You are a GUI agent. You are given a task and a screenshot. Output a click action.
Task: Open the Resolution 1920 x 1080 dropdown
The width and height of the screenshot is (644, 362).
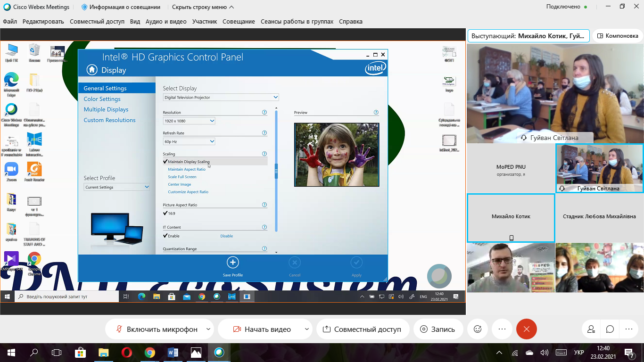(x=189, y=121)
